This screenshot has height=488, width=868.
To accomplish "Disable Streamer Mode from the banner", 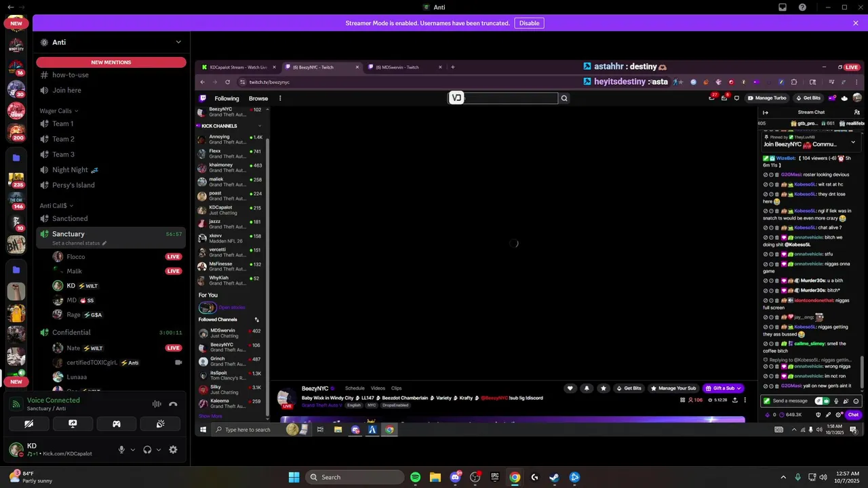I will [x=529, y=23].
